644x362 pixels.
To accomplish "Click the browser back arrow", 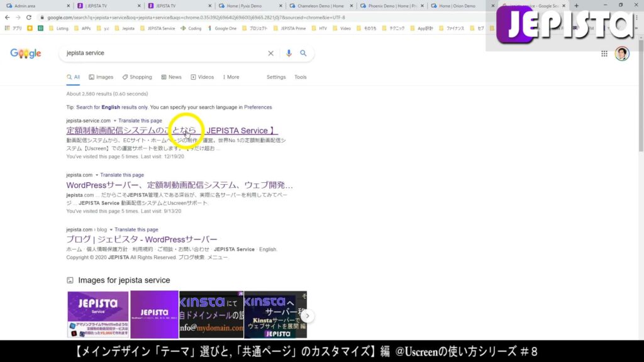I will click(x=7, y=18).
